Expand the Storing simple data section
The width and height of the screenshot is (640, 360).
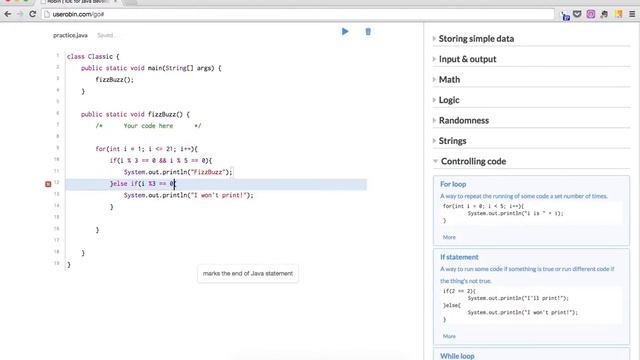tap(476, 39)
